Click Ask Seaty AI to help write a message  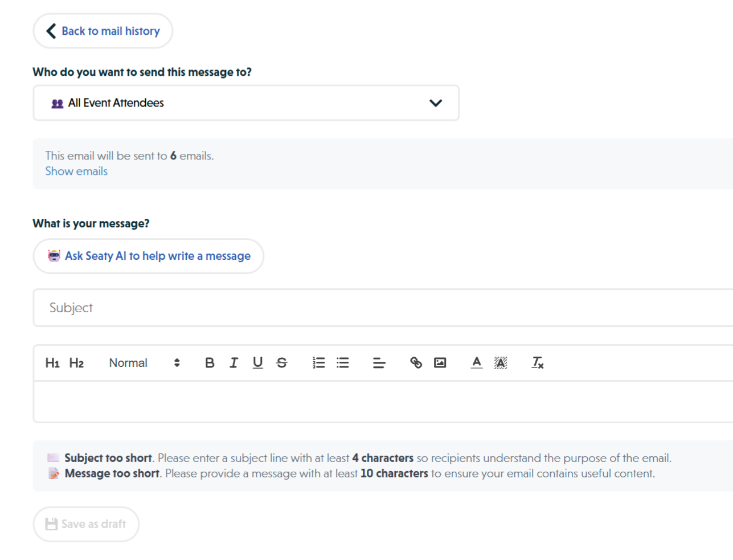click(x=148, y=256)
